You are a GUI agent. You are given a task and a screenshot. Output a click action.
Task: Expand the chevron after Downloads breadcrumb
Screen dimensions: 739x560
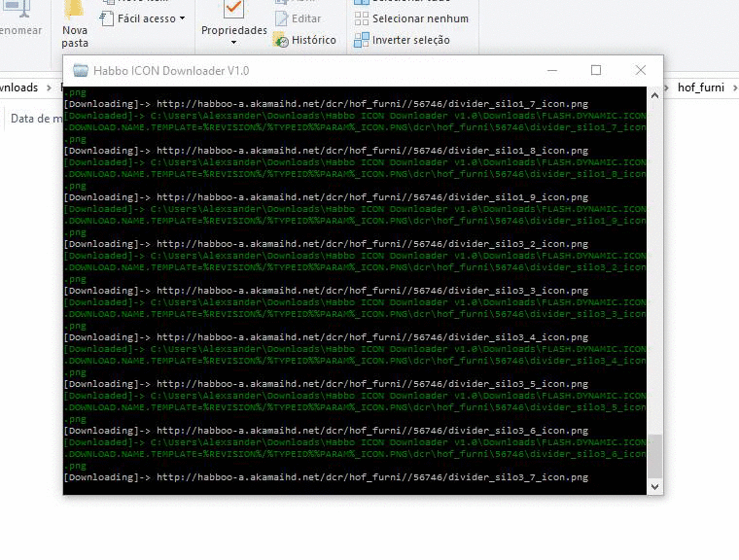point(49,87)
